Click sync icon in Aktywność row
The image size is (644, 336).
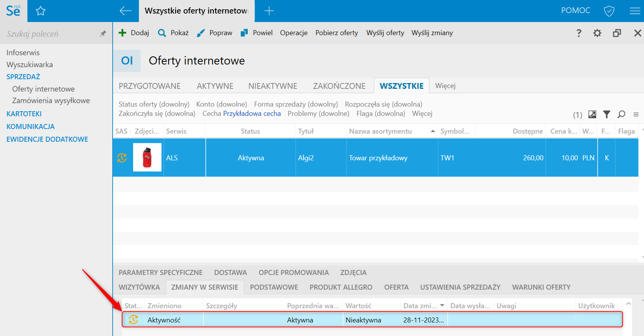134,320
